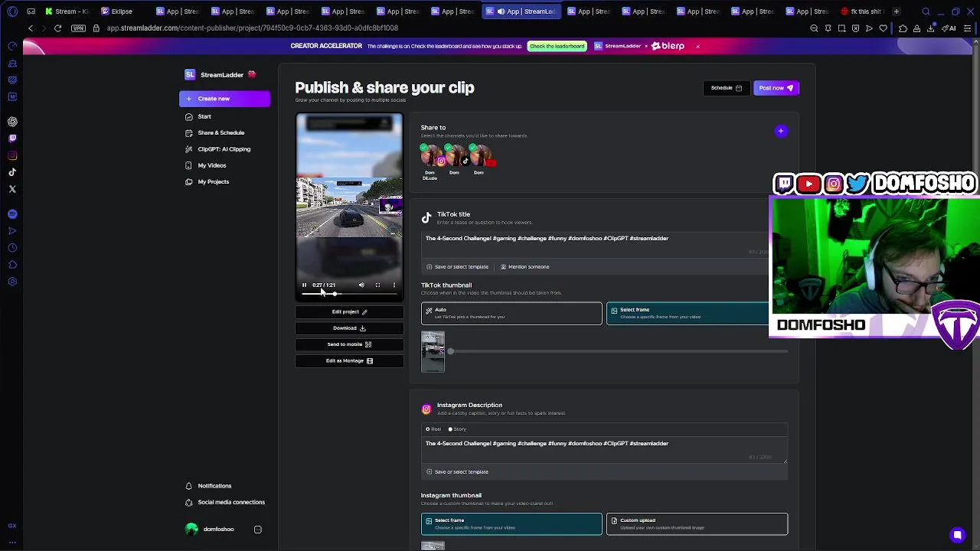The width and height of the screenshot is (980, 551).
Task: Open TikTok in the Opera sidebar
Action: point(12,172)
